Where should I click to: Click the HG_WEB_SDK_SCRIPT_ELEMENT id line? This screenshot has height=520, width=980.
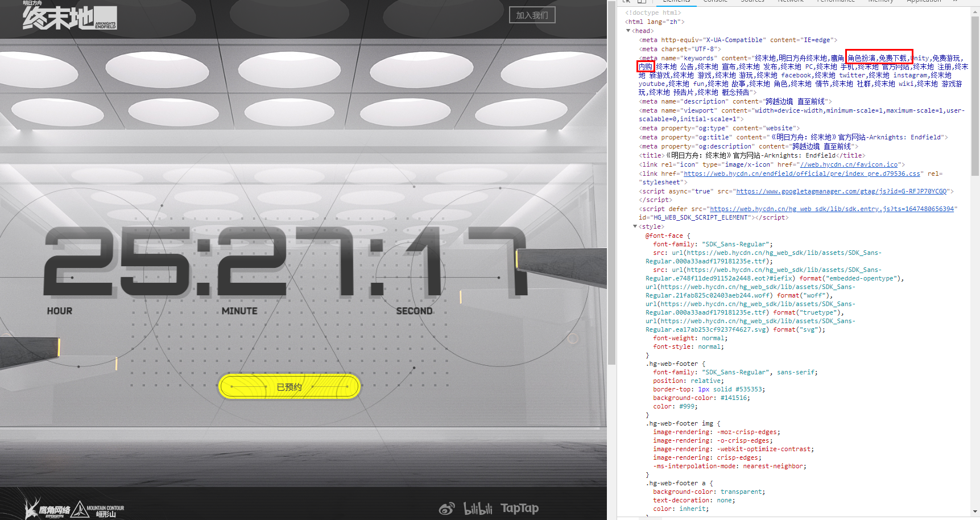click(713, 217)
